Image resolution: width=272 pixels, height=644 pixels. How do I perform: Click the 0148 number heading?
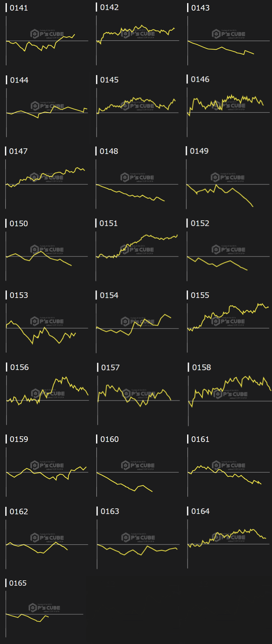pos(109,151)
